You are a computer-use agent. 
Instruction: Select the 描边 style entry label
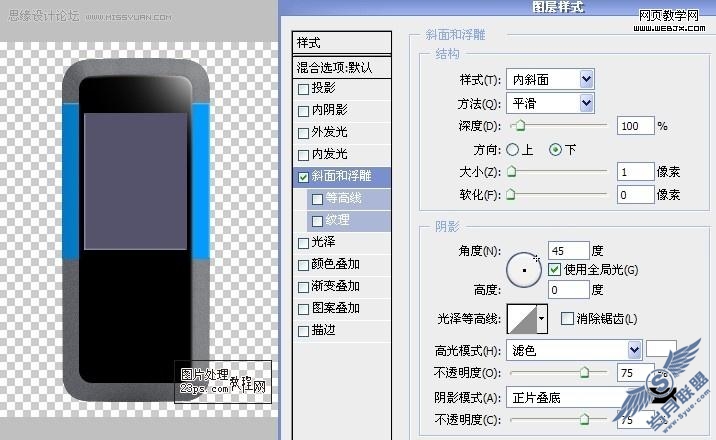[323, 330]
